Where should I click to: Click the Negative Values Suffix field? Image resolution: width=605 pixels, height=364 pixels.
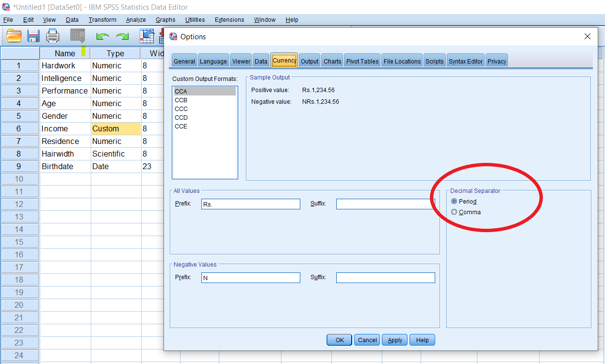click(385, 278)
